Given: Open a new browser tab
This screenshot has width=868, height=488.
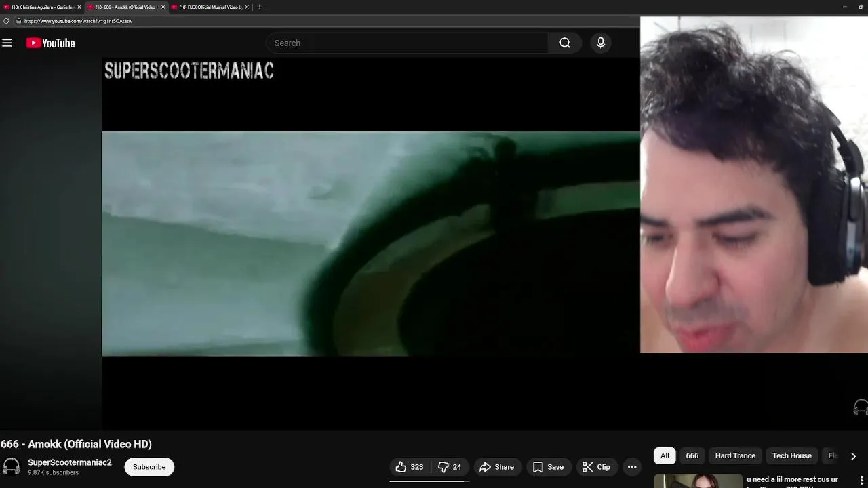Looking at the screenshot, I should pos(260,7).
